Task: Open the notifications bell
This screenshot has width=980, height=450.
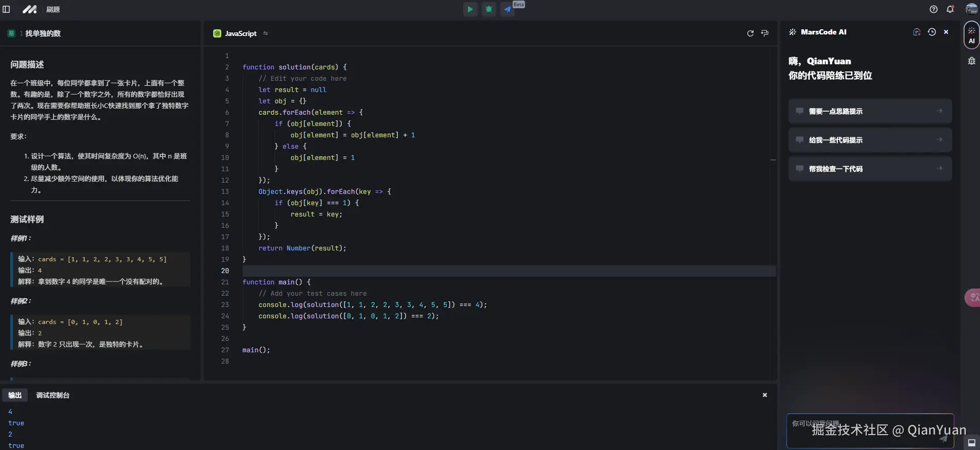Action: 950,9
